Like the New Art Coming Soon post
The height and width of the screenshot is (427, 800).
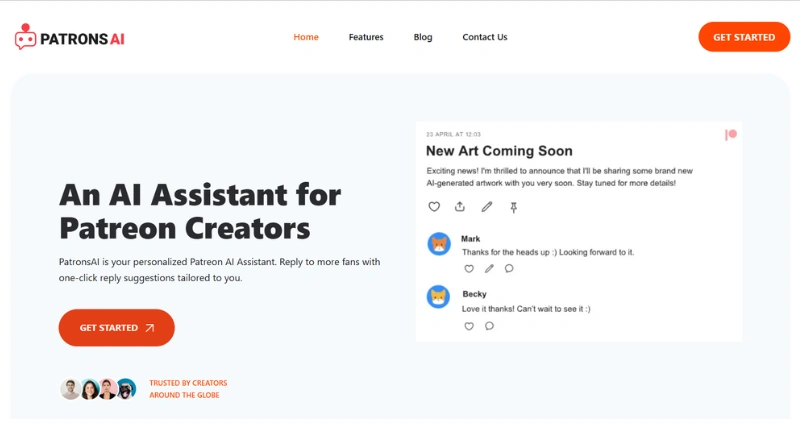click(x=434, y=207)
